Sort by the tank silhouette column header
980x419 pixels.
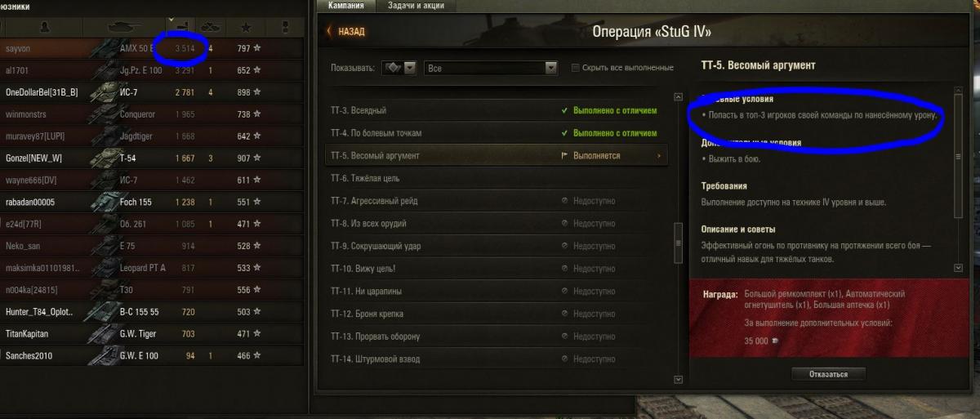[x=125, y=27]
